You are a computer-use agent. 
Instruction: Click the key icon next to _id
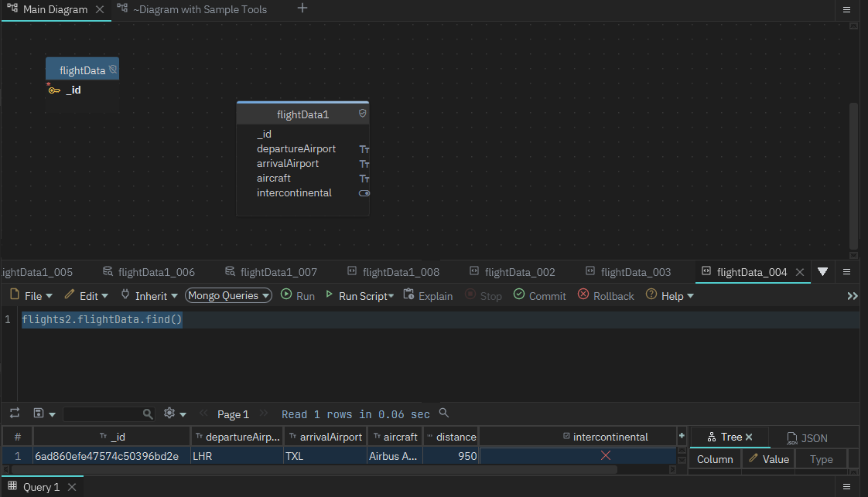pyautogui.click(x=53, y=90)
